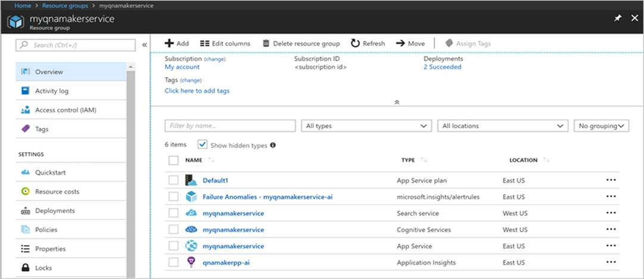The height and width of the screenshot is (279, 644).
Task: Open the All types dropdown
Action: [366, 126]
